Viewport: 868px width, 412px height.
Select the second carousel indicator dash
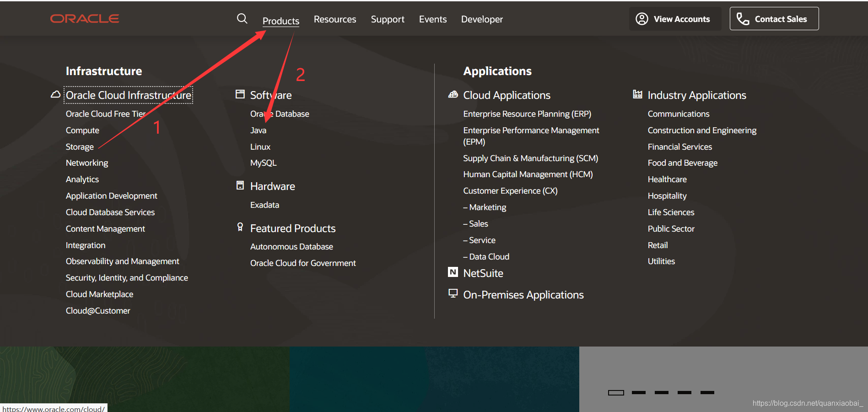pos(639,392)
